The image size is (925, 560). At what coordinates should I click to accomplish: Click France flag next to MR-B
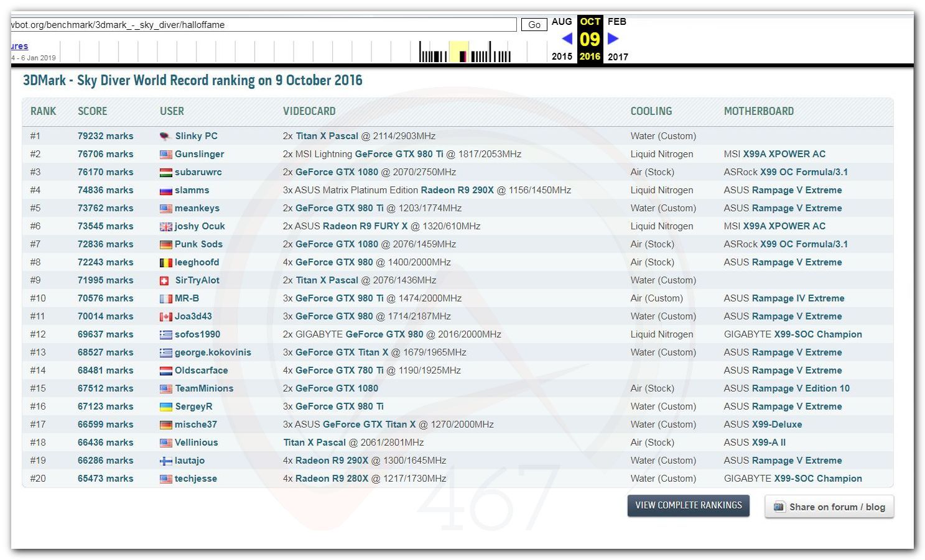165,298
